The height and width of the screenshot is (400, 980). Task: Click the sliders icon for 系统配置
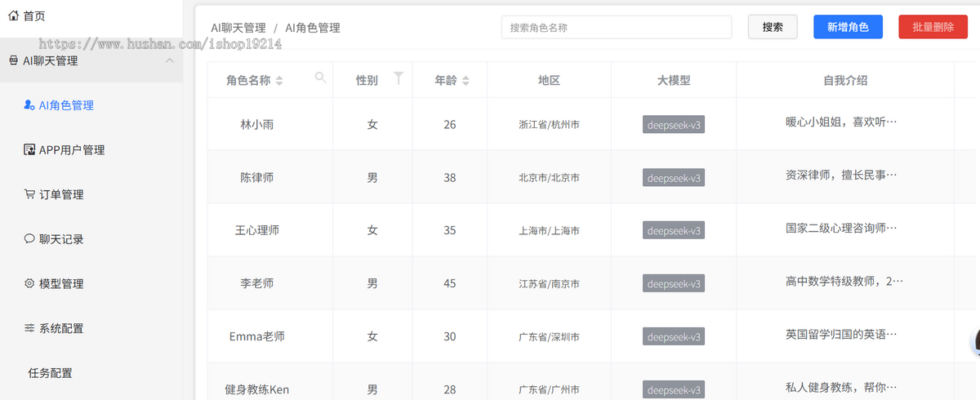coord(30,328)
